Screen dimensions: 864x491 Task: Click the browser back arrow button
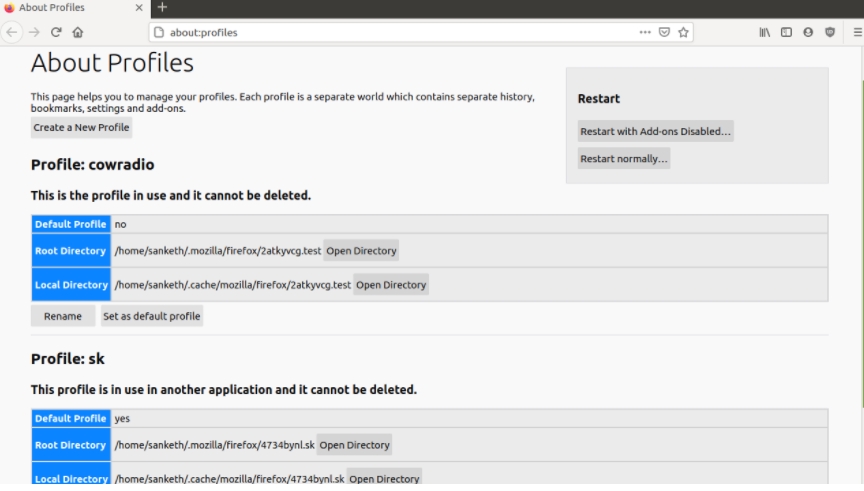point(12,32)
